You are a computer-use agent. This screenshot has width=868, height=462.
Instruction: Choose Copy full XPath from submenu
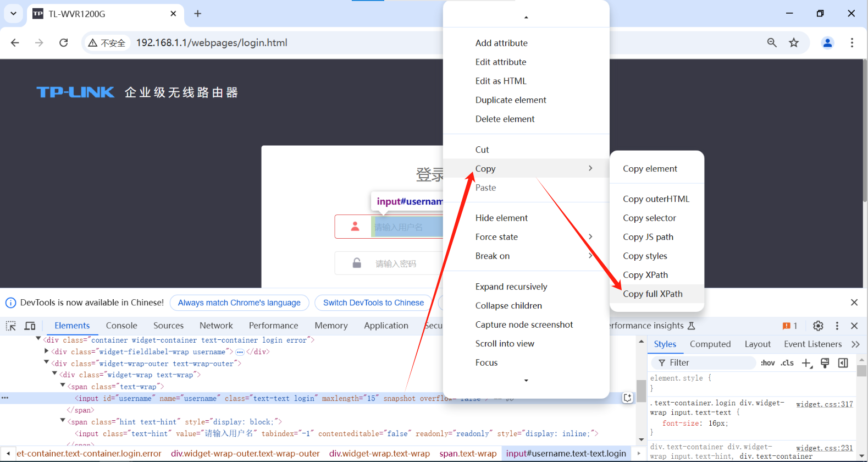tap(653, 294)
